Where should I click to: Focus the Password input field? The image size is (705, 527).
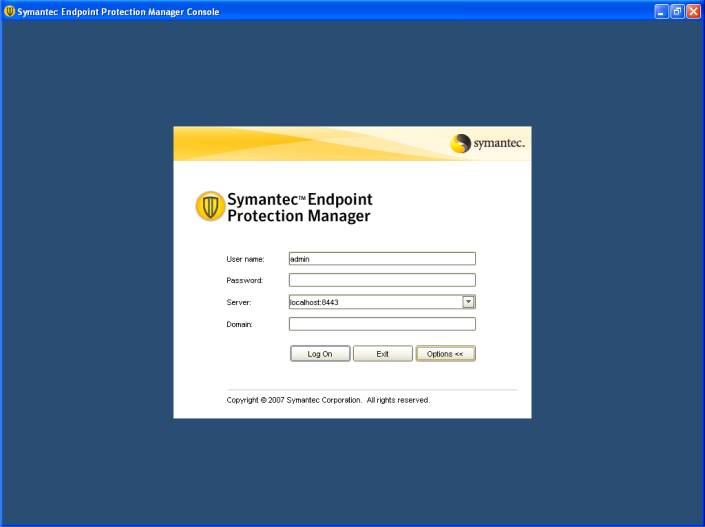tap(382, 280)
